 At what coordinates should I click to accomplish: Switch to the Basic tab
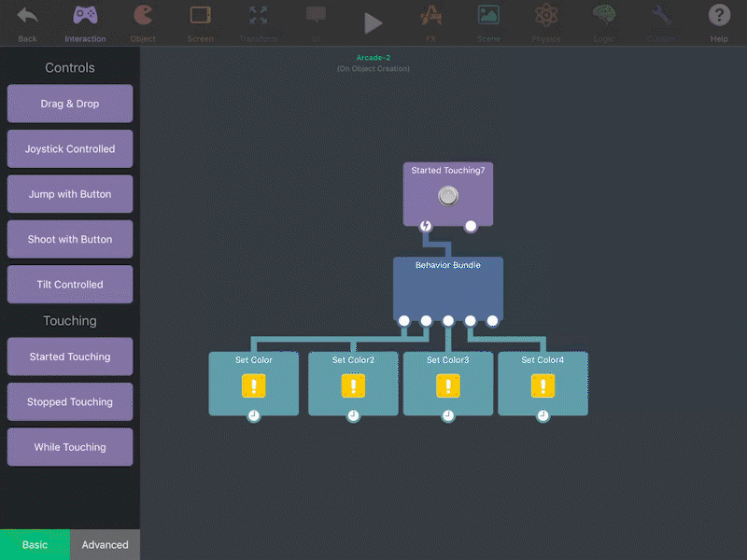(x=35, y=545)
